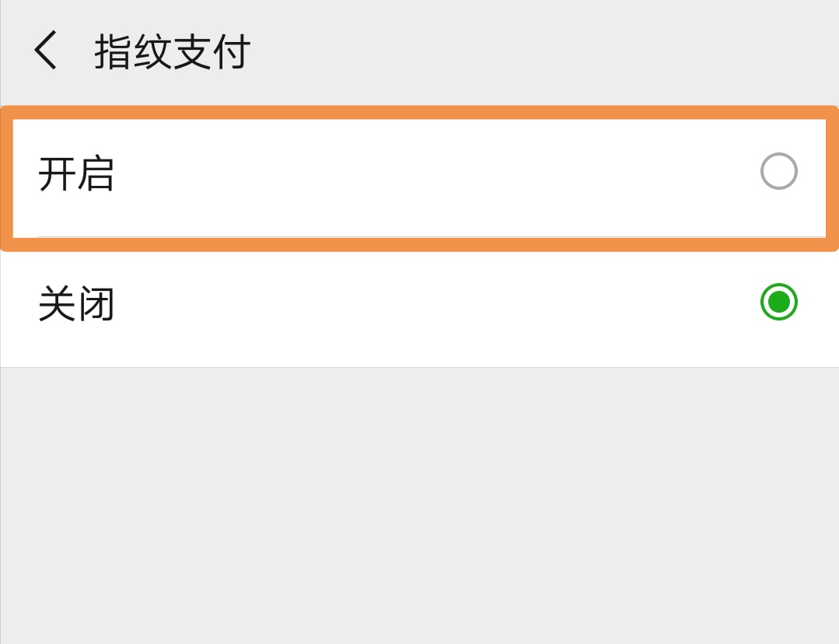Viewport: 839px width, 644px height.
Task: Tap the back arrow to exit fingerprint payment
Action: [x=44, y=51]
